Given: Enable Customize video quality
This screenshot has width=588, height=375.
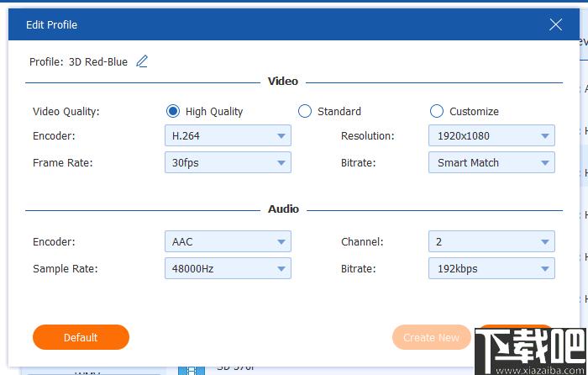Looking at the screenshot, I should point(437,111).
